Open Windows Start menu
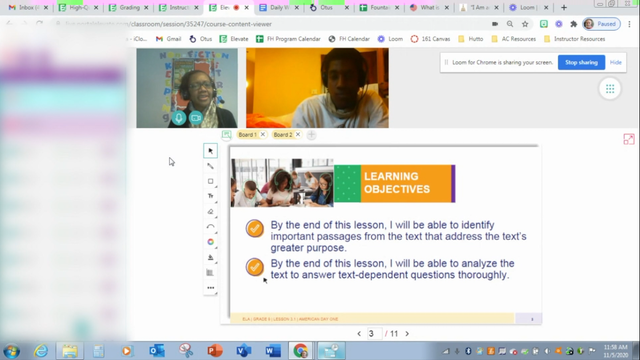Screen dimensions: 640x360 11,351
